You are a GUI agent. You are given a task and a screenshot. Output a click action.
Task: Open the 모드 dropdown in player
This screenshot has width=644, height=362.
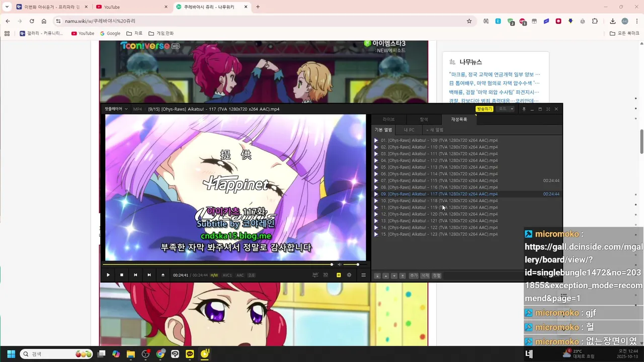506,109
